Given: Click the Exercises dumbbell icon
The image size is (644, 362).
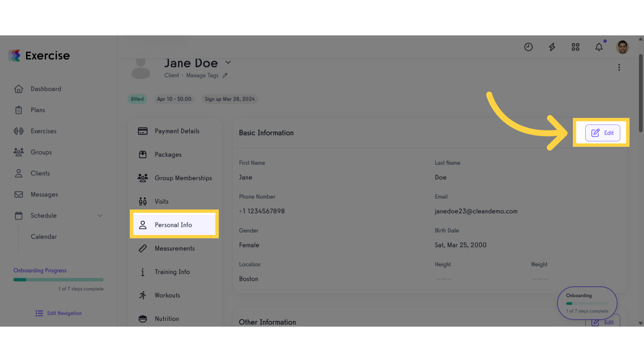Looking at the screenshot, I should [x=18, y=131].
